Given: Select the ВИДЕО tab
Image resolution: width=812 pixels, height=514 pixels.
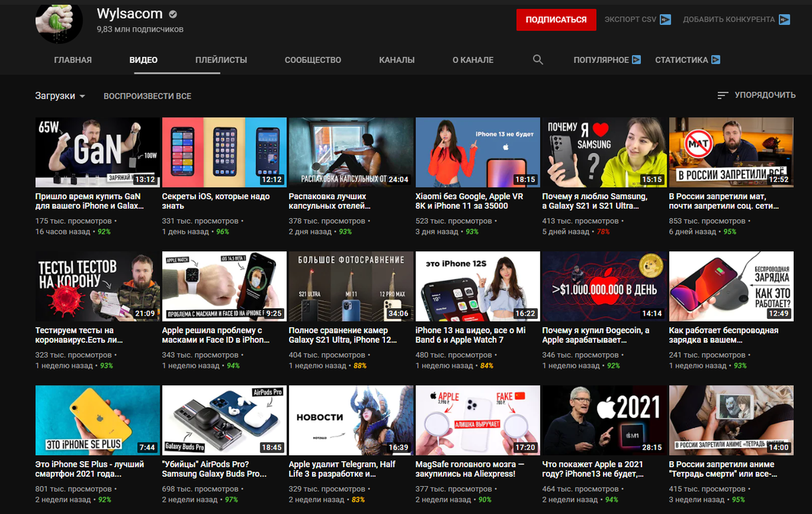Looking at the screenshot, I should click(143, 60).
